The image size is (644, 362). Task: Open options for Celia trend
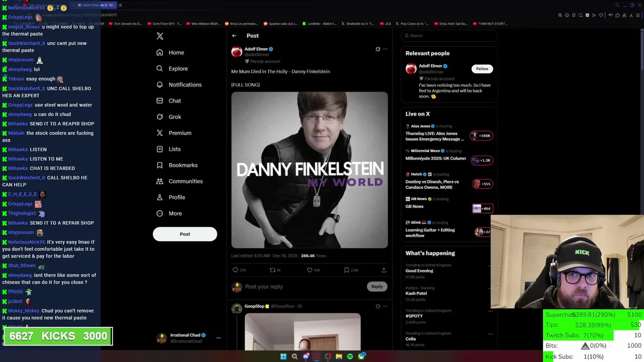tap(490, 333)
